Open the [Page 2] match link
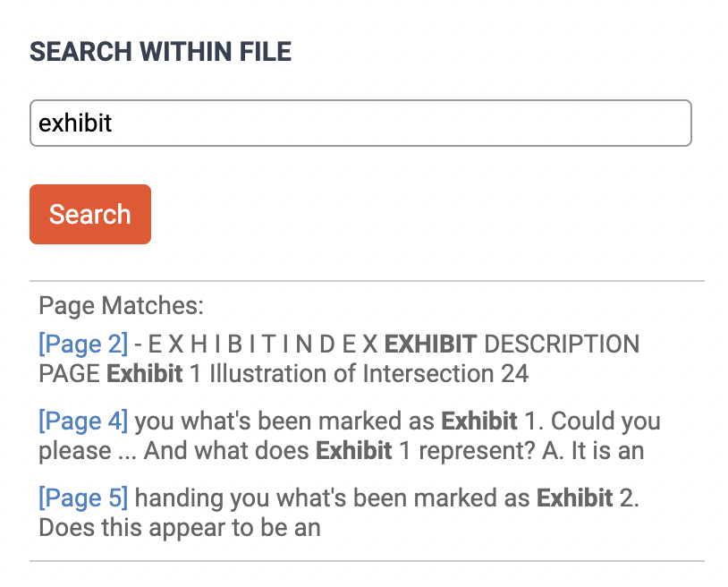728x587 pixels. point(83,344)
